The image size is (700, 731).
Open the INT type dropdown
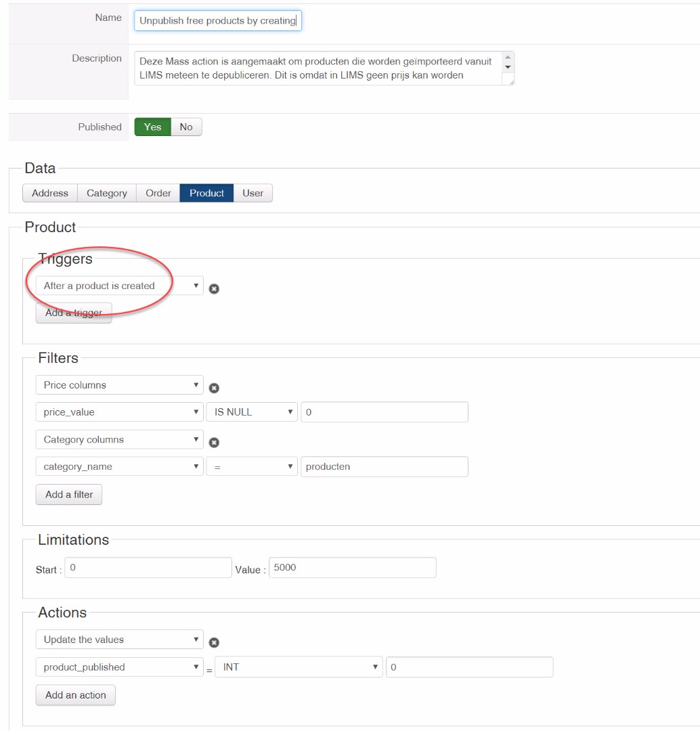298,667
